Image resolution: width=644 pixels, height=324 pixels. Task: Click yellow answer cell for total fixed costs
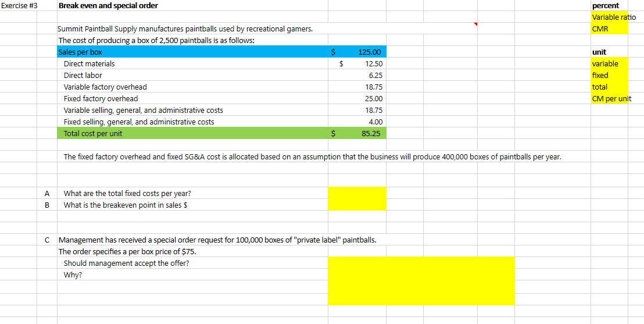[x=357, y=193]
